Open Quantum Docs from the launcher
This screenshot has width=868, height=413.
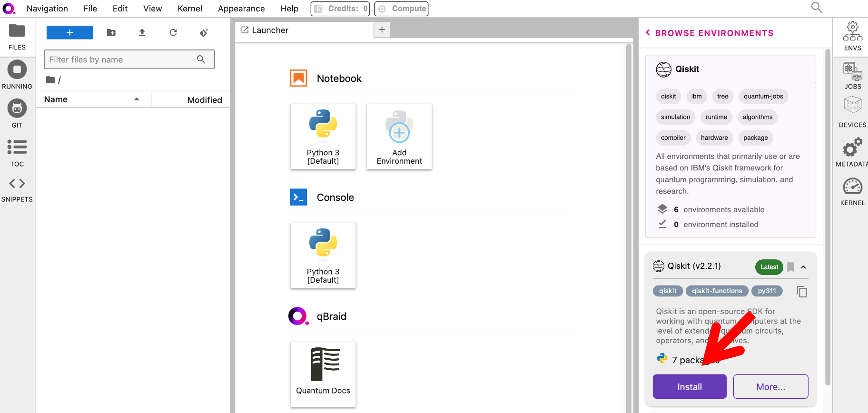pos(323,374)
